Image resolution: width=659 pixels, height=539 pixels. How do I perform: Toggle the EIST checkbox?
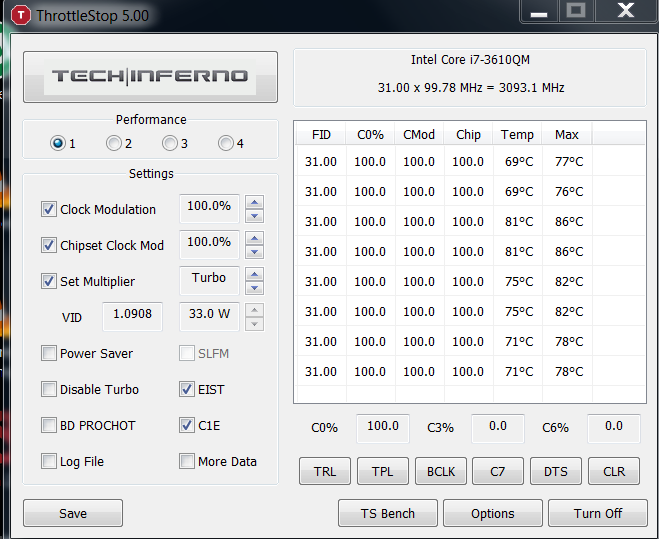point(187,389)
